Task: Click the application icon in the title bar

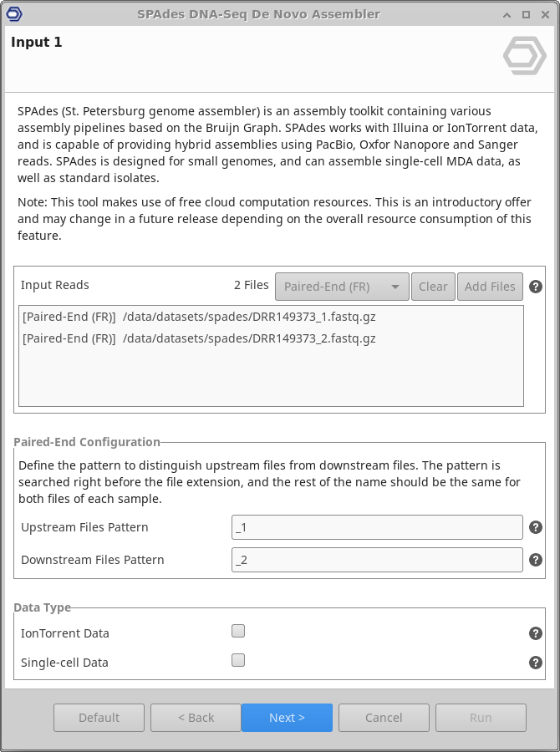Action: pyautogui.click(x=13, y=14)
